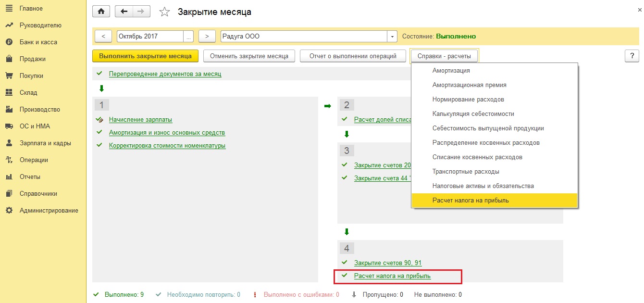This screenshot has width=644, height=303.
Task: Open the Покупки shopping cart section
Action: click(9, 76)
